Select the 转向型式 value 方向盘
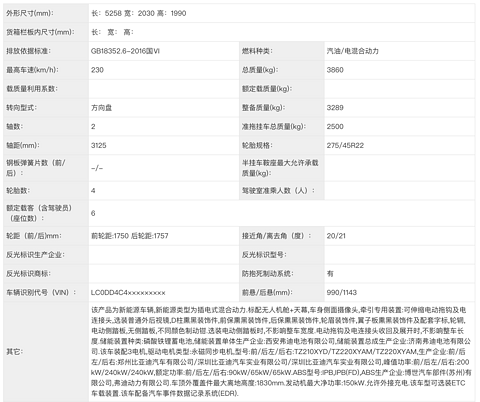 click(x=102, y=108)
